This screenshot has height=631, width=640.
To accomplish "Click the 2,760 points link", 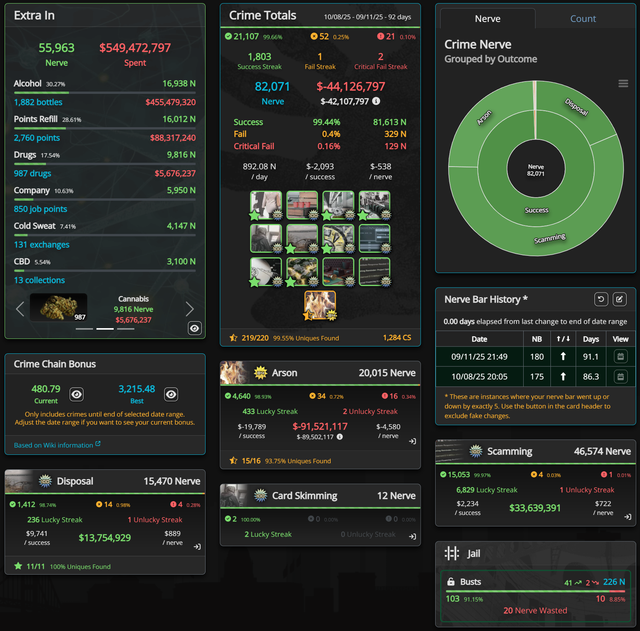I will click(x=37, y=138).
